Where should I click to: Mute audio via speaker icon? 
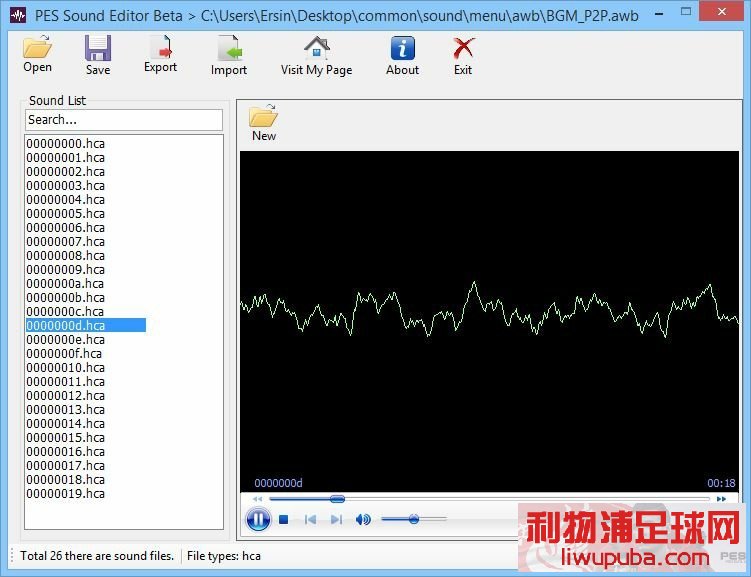click(363, 520)
